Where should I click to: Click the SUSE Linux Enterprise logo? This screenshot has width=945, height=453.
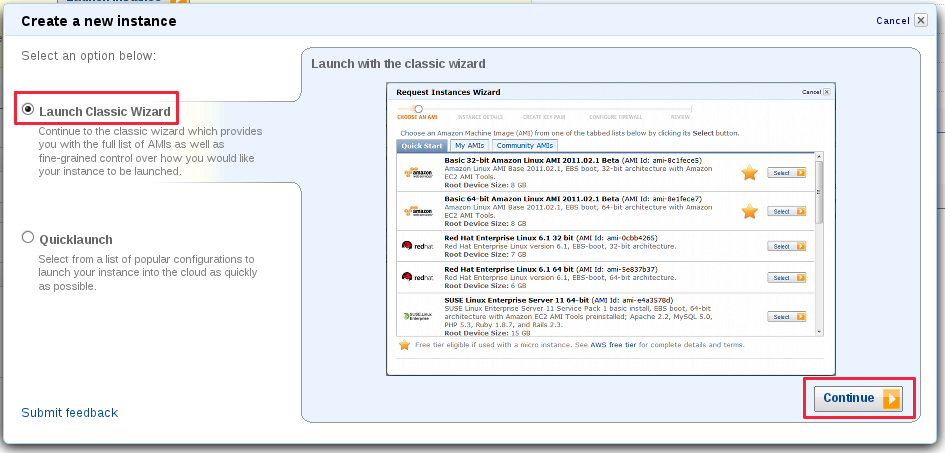coord(416,316)
